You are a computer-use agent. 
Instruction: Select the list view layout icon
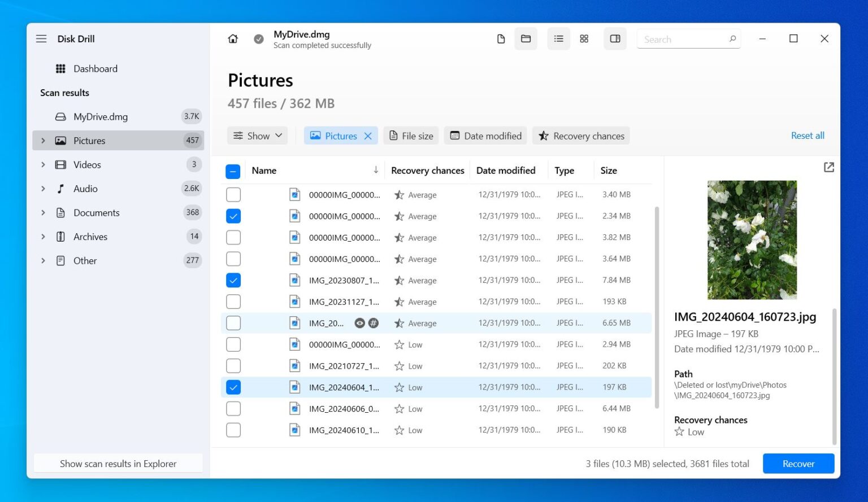pyautogui.click(x=558, y=39)
